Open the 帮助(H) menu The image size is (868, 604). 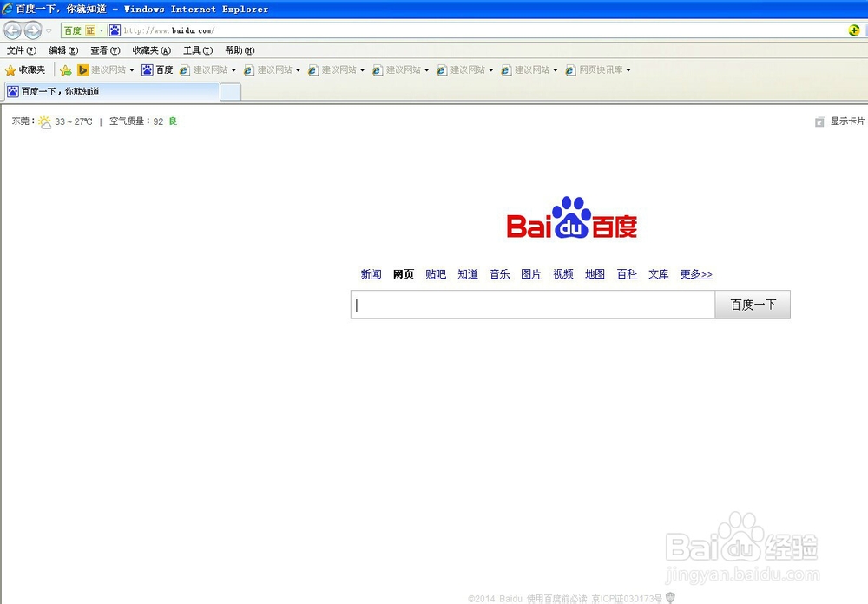pos(240,50)
